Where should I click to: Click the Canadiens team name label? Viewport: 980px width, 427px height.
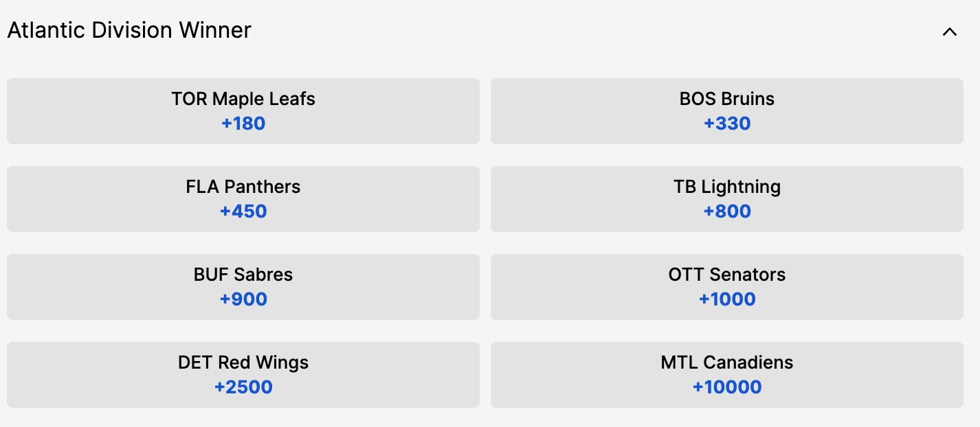pos(727,362)
